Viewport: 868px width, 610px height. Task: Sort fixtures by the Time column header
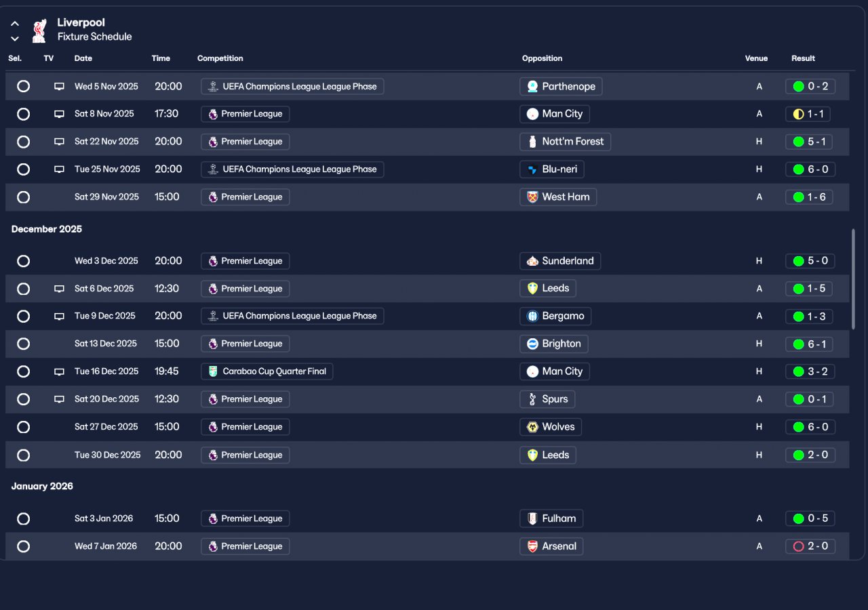click(161, 58)
